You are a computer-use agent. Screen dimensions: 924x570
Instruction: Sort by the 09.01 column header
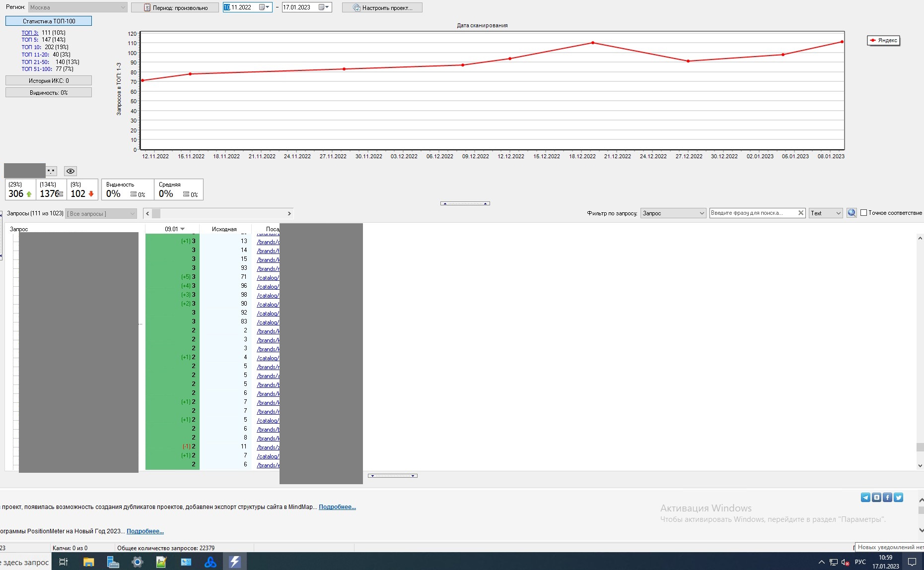172,229
